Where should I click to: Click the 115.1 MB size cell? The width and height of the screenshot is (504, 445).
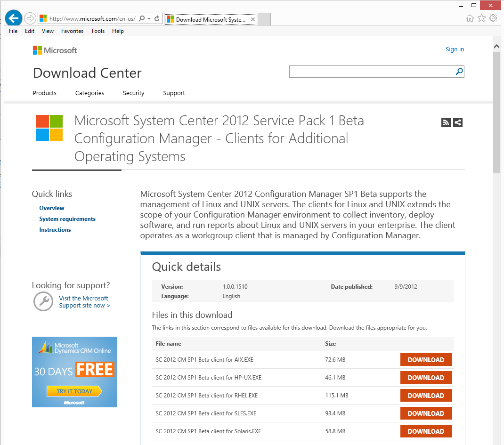(x=336, y=396)
